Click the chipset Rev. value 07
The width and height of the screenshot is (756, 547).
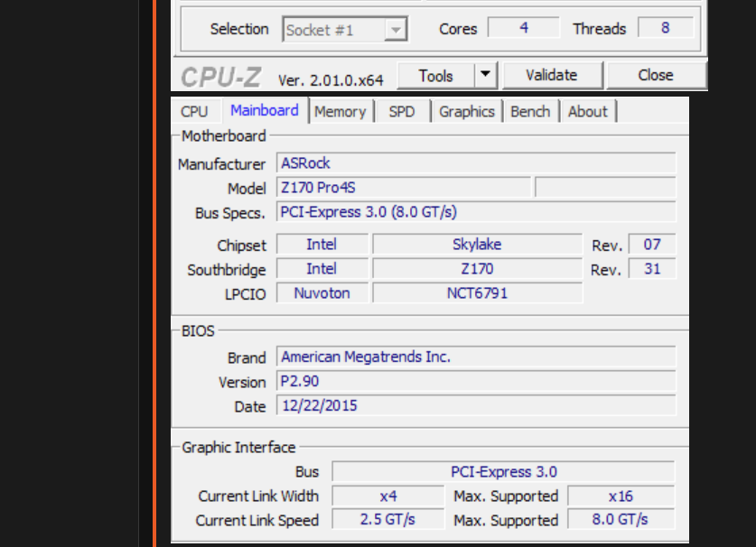coord(652,245)
